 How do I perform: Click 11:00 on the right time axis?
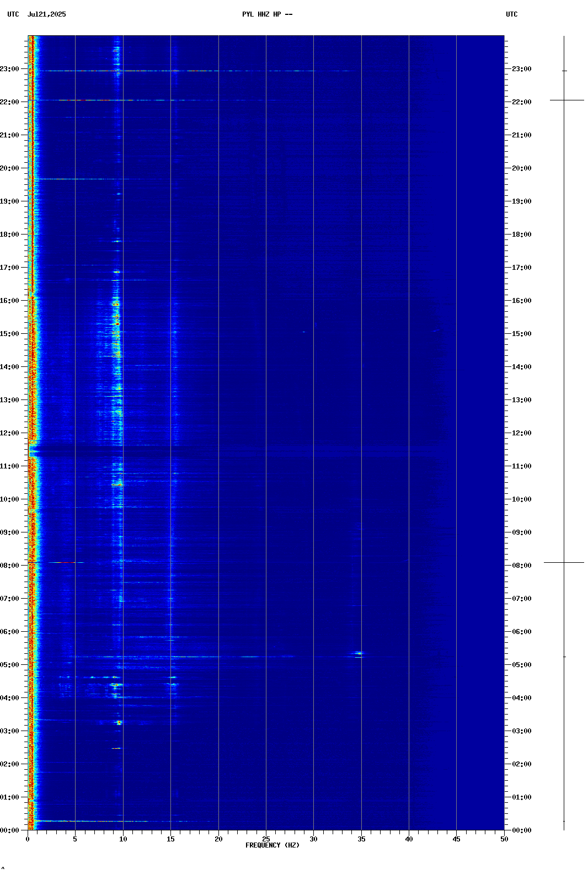(522, 466)
